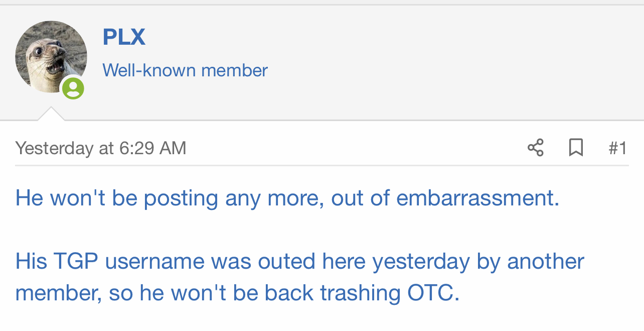644x331 pixels.
Task: Click the word "another" in the post body
Action: 546,261
